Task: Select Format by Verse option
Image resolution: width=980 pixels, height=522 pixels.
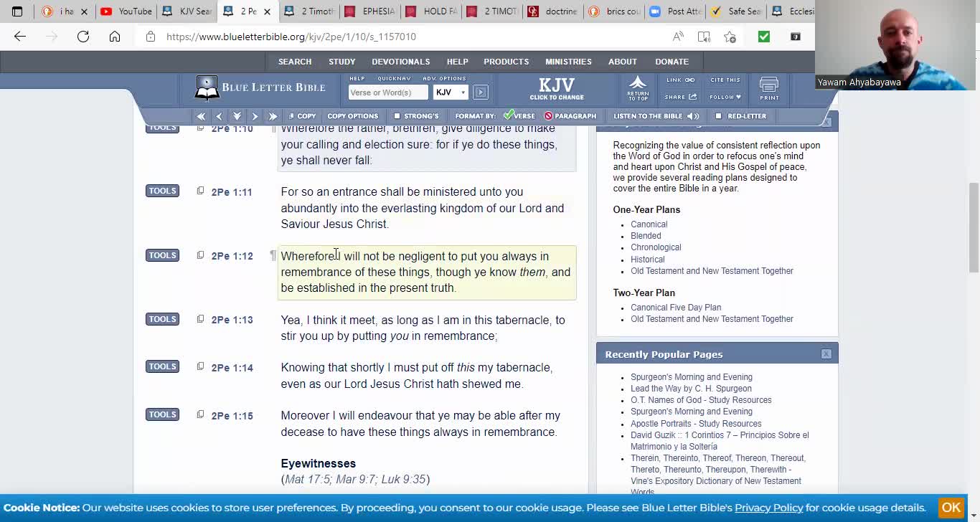Action: click(519, 115)
